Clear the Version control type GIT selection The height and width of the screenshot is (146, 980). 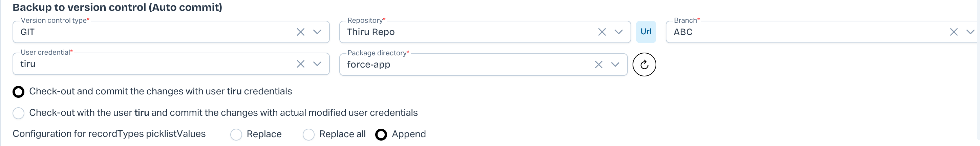[301, 32]
